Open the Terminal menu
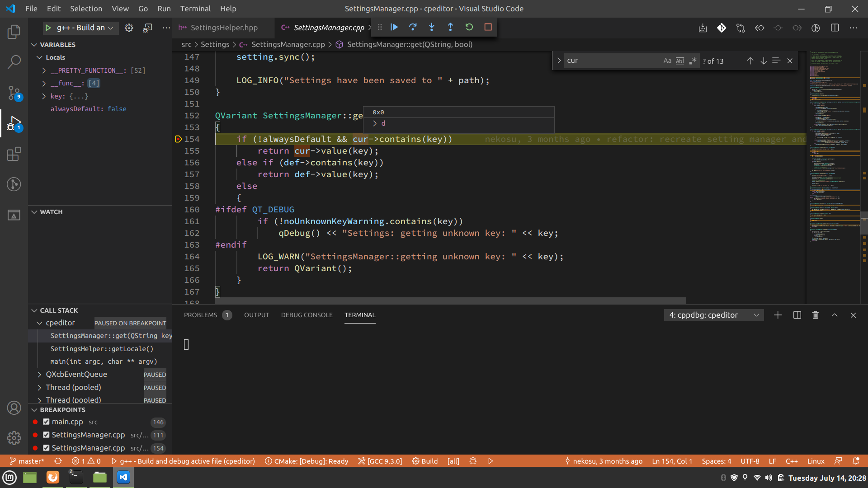The image size is (868, 488). coord(195,9)
